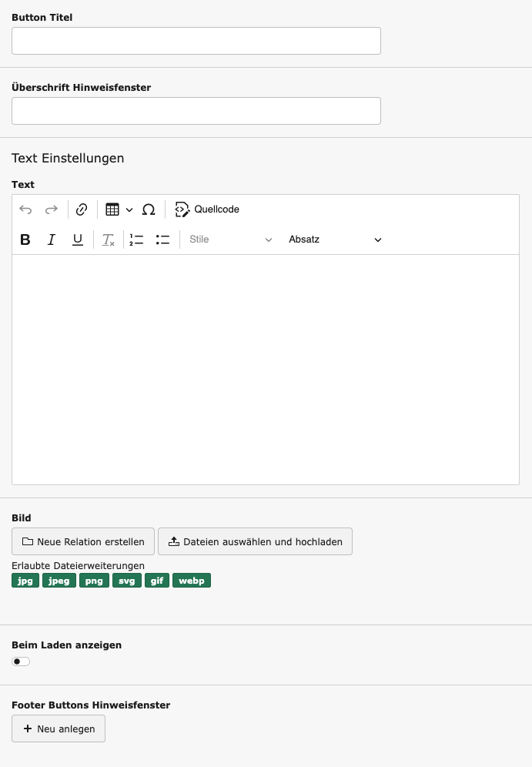
Task: Open the Absatz paragraph format dropdown
Action: [x=335, y=239]
